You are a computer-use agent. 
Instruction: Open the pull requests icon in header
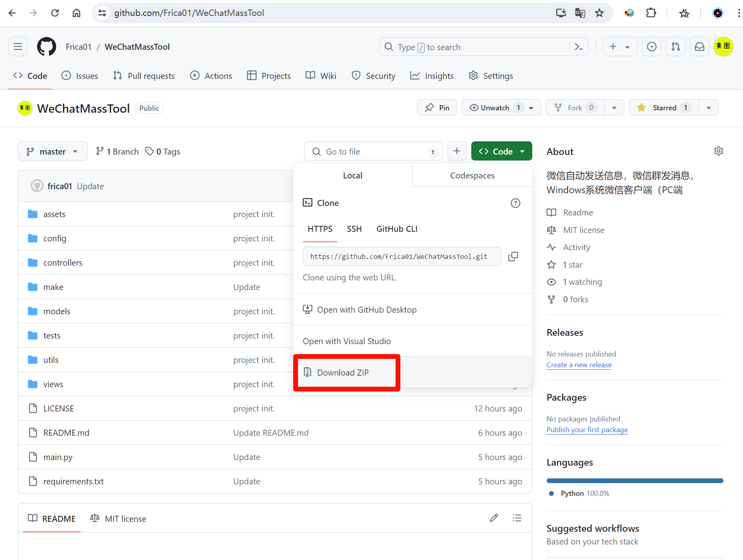tap(676, 47)
